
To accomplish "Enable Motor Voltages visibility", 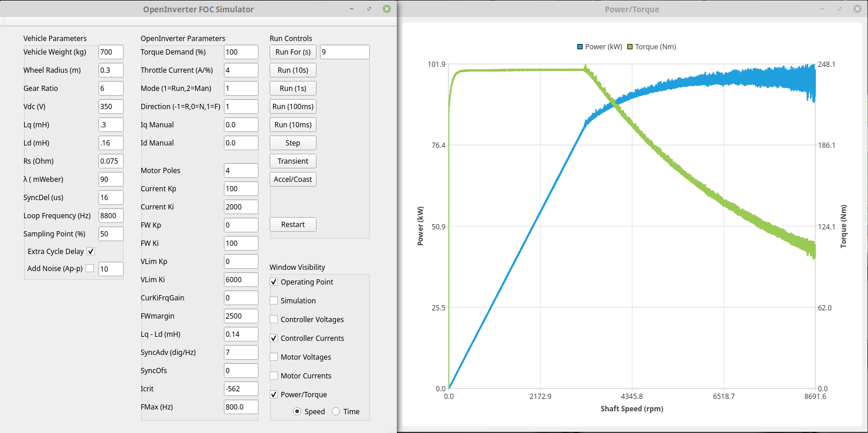I will (274, 357).
